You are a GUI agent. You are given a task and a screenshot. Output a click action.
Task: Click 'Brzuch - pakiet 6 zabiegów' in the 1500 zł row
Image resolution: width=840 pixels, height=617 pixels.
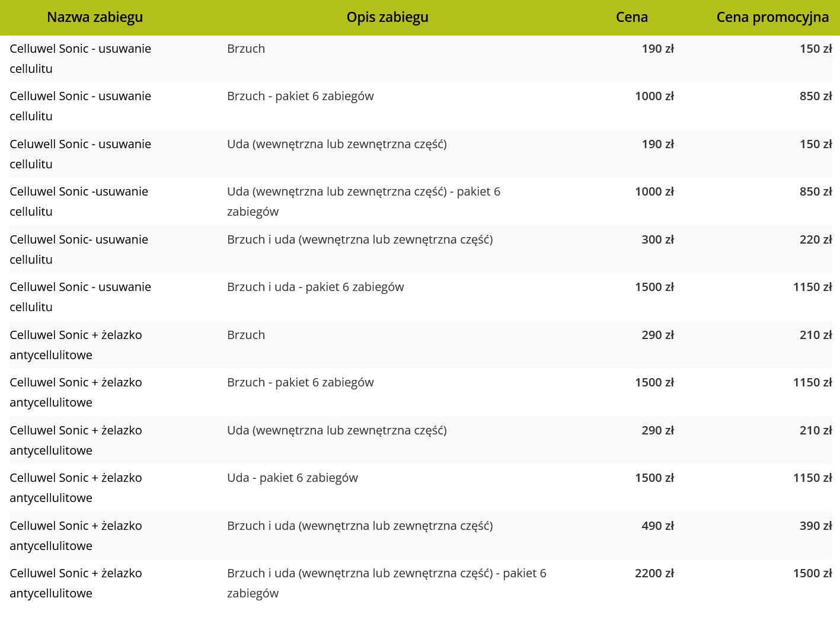pyautogui.click(x=301, y=382)
